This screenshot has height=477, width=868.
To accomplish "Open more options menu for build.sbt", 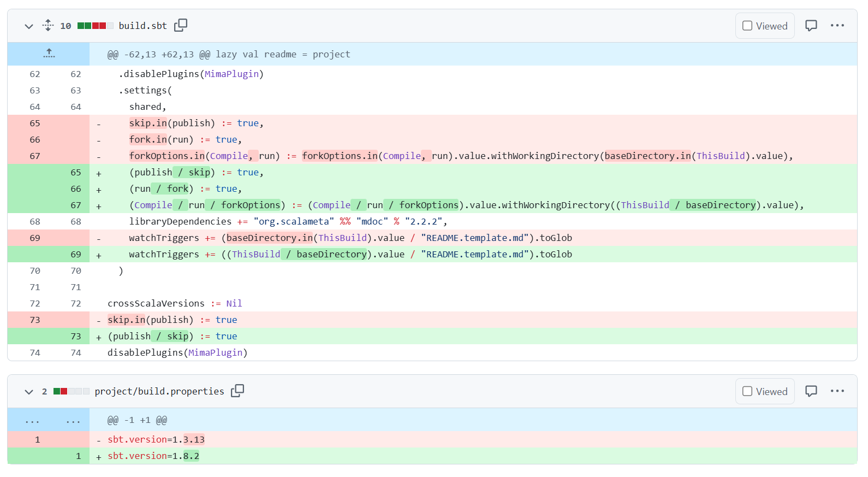I will click(x=837, y=26).
